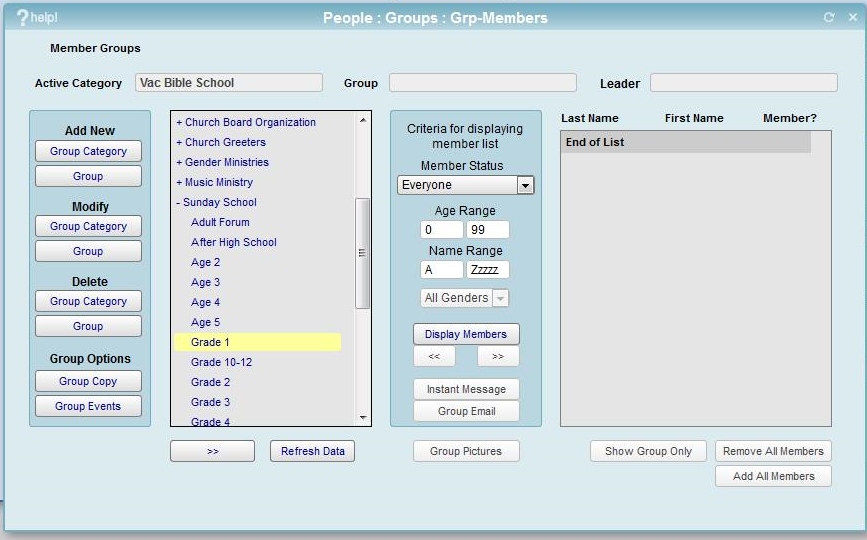The image size is (867, 540).
Task: Open Group Copy option
Action: coord(88,381)
